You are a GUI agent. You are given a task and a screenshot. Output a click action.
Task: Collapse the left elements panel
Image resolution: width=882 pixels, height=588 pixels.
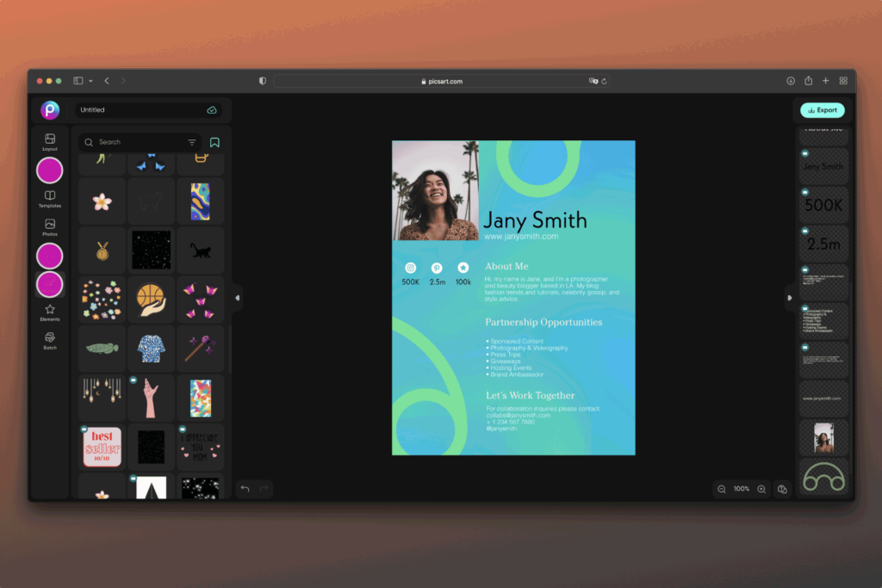tap(237, 298)
